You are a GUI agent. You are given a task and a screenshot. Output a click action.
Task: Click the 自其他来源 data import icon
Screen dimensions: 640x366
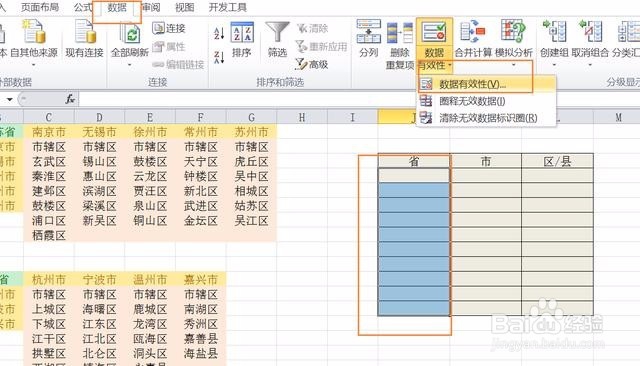click(x=33, y=32)
